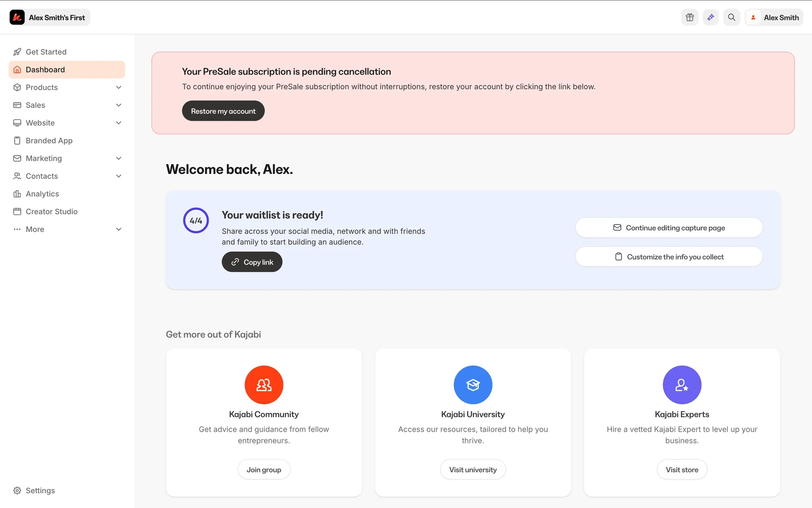812x508 pixels.
Task: Click the Website monitor icon
Action: point(17,123)
